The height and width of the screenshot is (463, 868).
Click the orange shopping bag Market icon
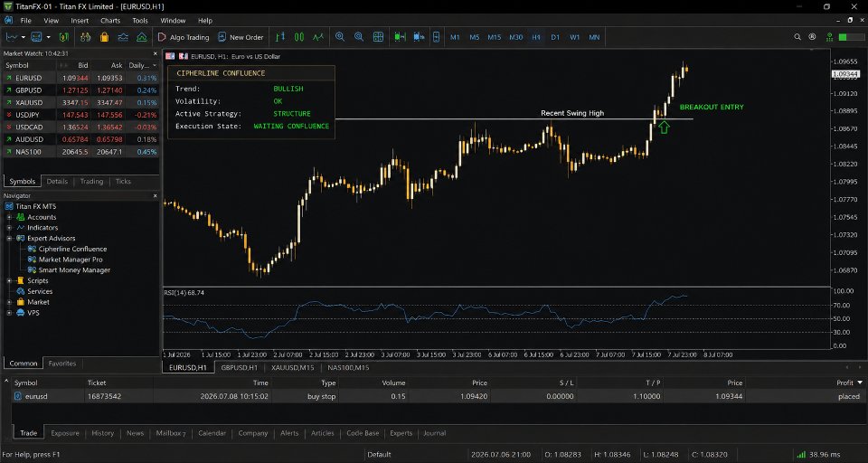point(104,37)
